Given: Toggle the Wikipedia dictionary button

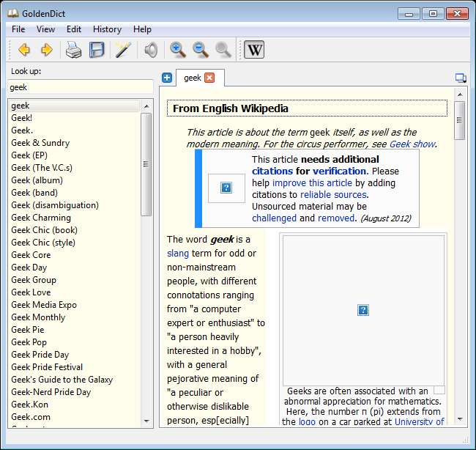Looking at the screenshot, I should point(254,50).
